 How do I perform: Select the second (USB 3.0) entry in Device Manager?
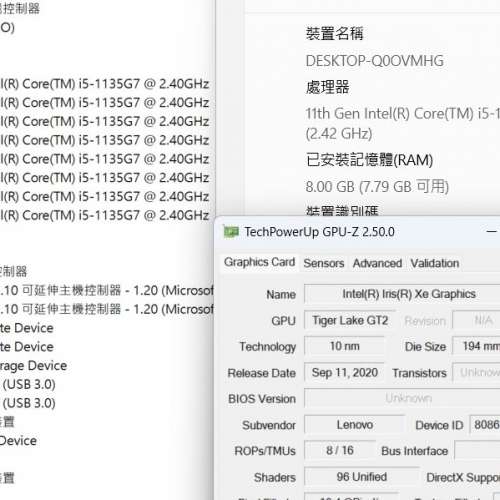point(29,403)
